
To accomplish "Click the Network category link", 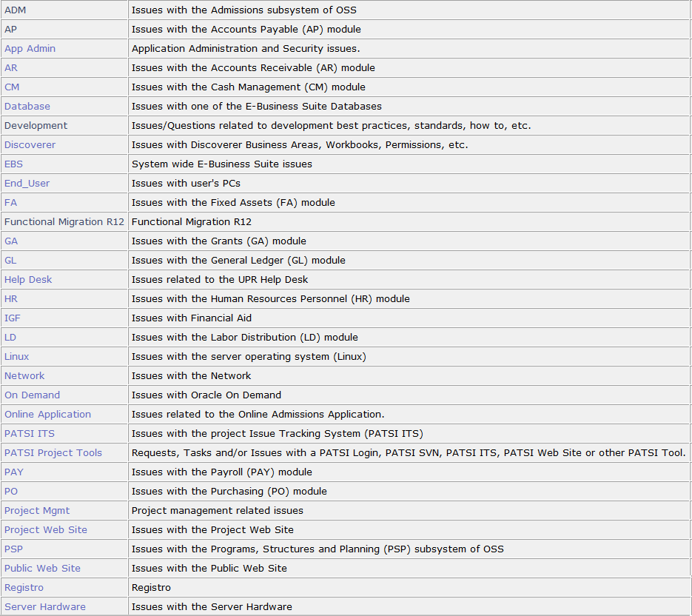I will pos(24,376).
